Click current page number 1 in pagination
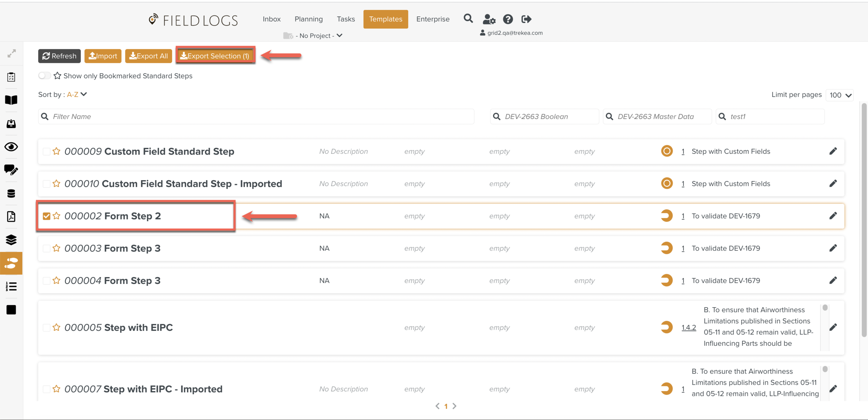This screenshot has width=868, height=420. 446,406
